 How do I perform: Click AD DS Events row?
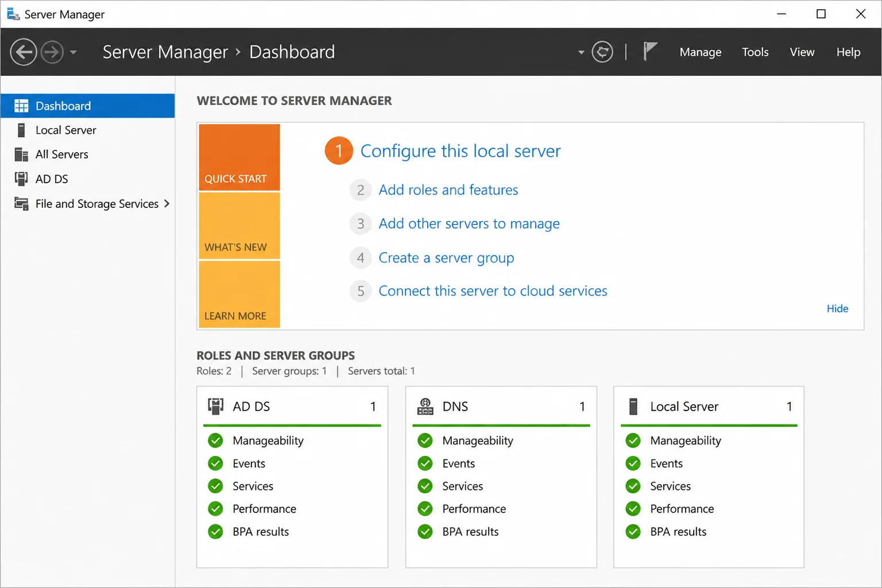[292, 463]
